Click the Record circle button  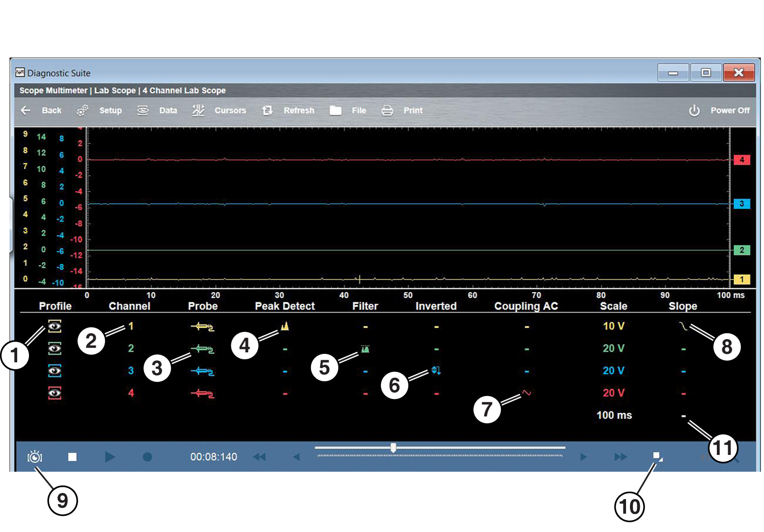click(x=147, y=457)
